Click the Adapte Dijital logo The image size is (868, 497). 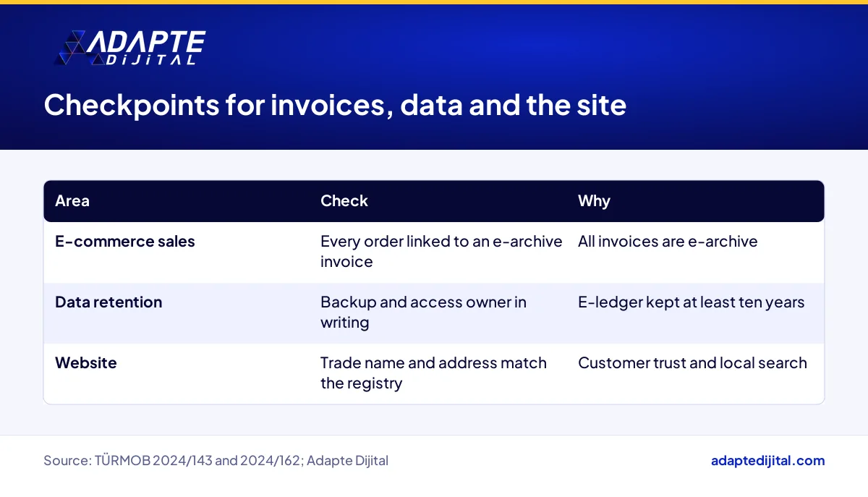point(130,48)
